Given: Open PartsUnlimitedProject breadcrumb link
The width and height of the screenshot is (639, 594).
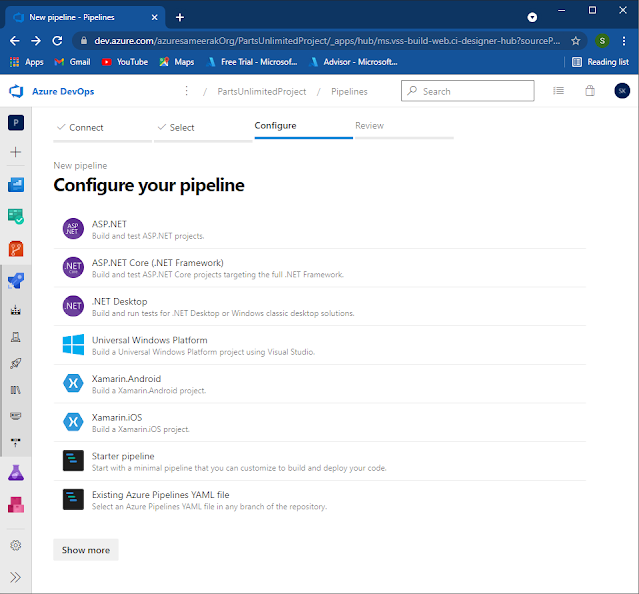Looking at the screenshot, I should click(262, 91).
